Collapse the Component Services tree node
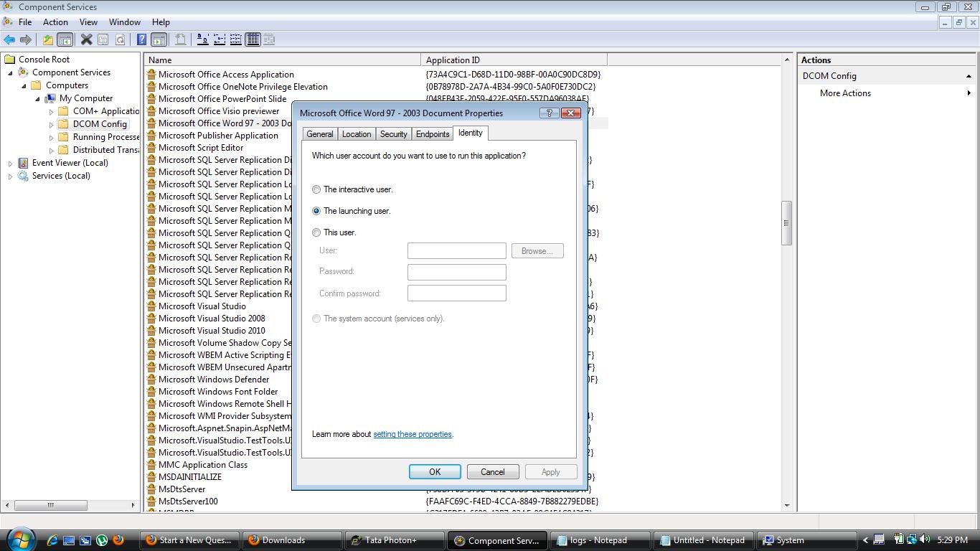The height and width of the screenshot is (551, 980). tap(11, 73)
